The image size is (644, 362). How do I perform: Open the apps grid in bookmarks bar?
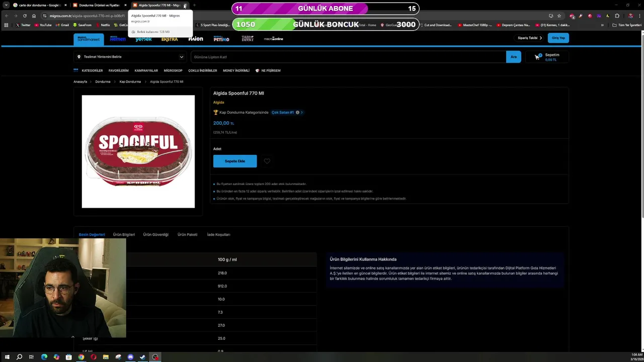[x=6, y=25]
